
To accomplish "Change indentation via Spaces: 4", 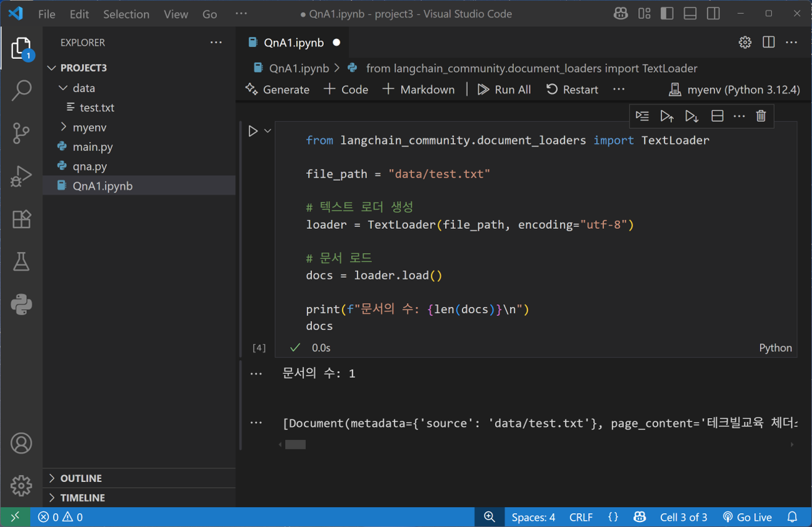I will 533,517.
